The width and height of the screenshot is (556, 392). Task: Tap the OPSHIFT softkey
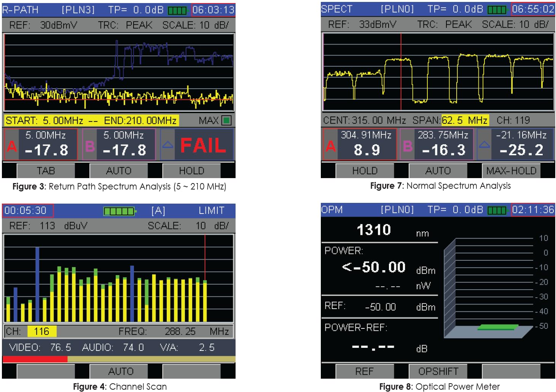pos(438,371)
